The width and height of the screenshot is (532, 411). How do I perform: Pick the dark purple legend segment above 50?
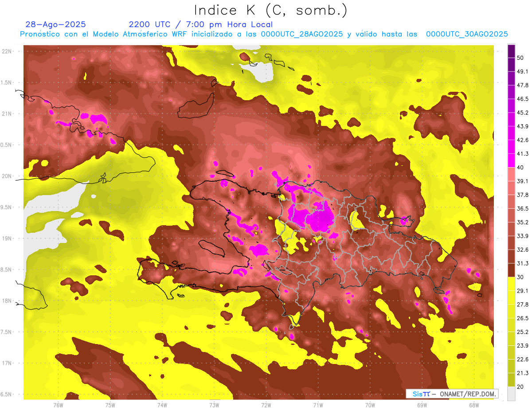[511, 51]
